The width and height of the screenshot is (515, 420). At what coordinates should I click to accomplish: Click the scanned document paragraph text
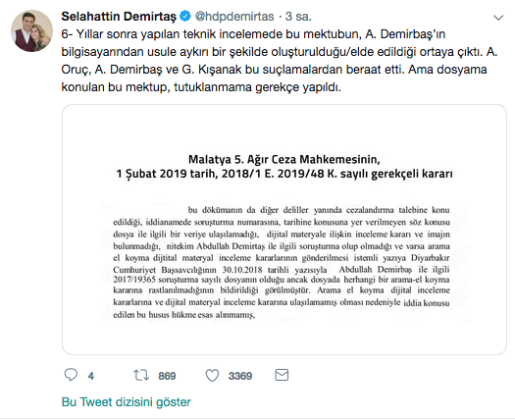pos(282,262)
